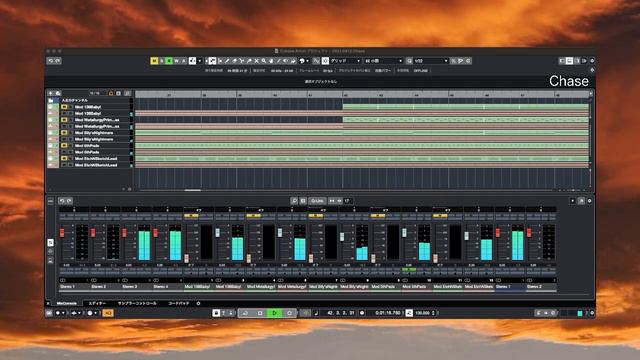The image size is (640, 360).
Task: Close the lower zone with X
Action: 48,304
